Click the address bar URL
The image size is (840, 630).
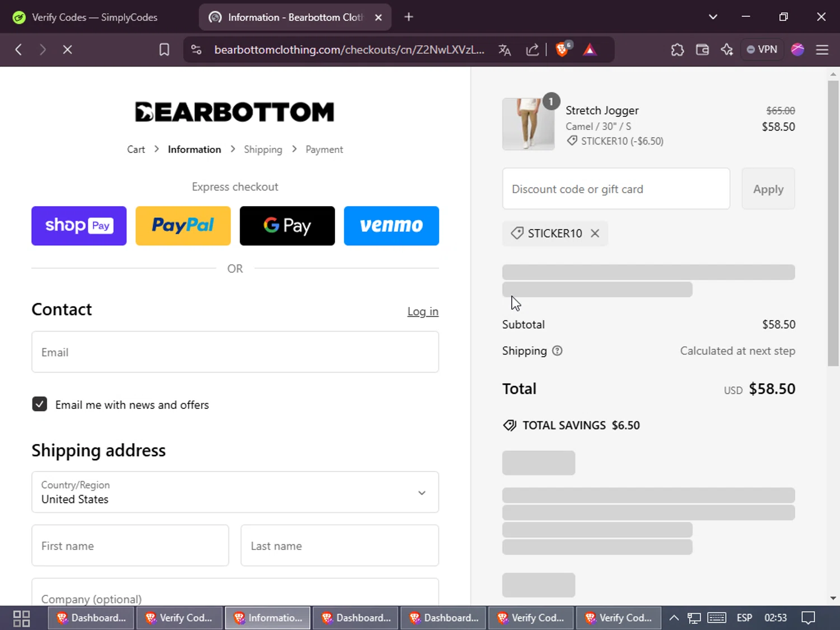(349, 50)
